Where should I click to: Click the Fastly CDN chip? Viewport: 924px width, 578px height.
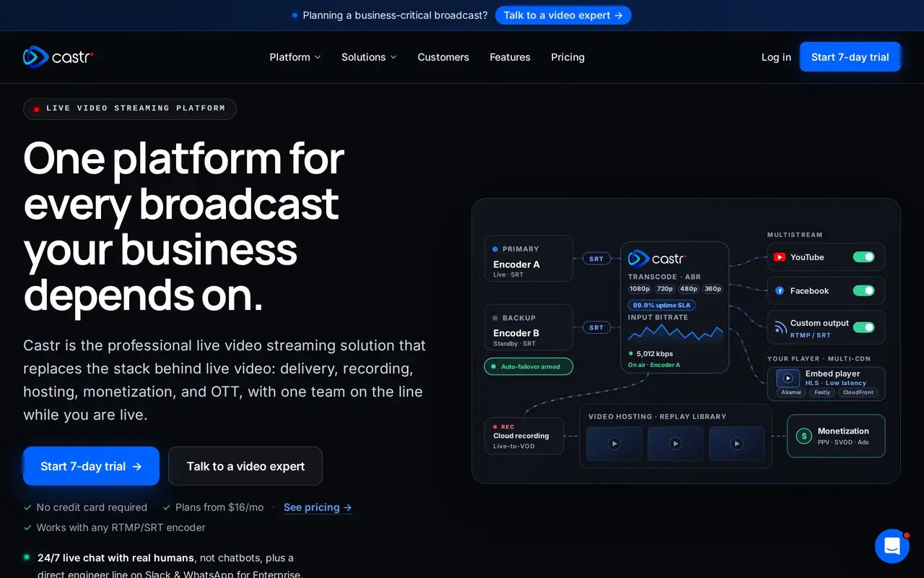tap(822, 392)
